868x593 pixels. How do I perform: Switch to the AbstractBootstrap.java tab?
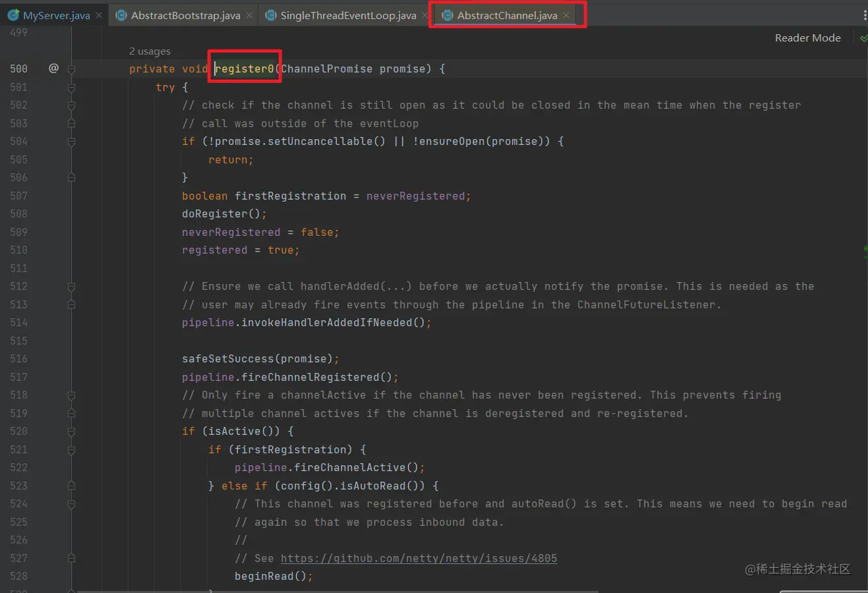pyautogui.click(x=183, y=14)
